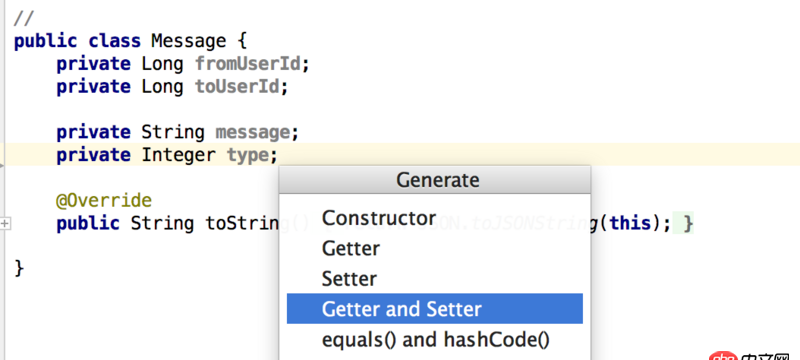Screen dimensions: 800x360
Task: Click the @Override annotation
Action: 104,200
